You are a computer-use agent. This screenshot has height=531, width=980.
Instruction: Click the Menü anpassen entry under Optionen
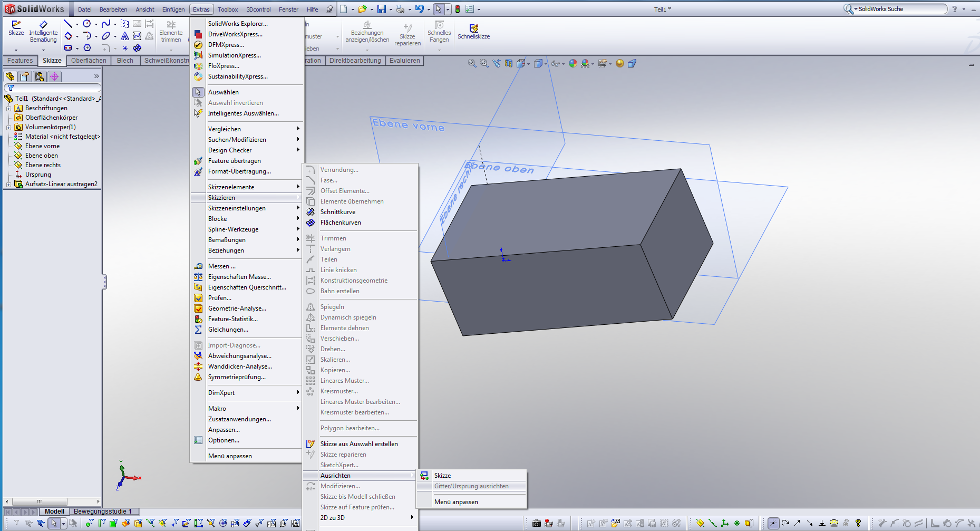tap(230, 456)
